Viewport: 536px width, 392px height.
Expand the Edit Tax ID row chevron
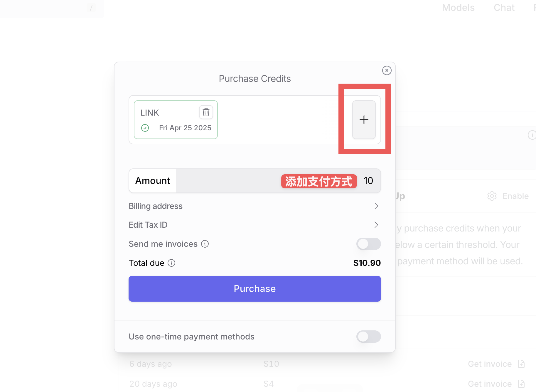click(x=376, y=225)
